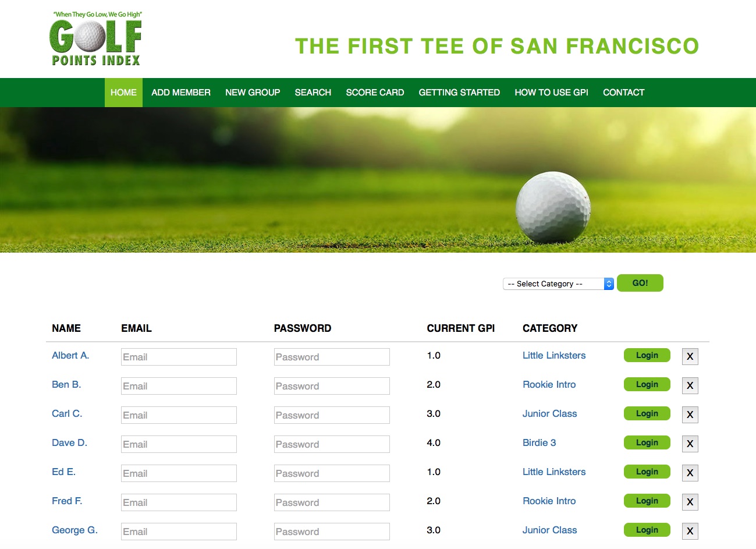Log in as George G.

pyautogui.click(x=647, y=530)
